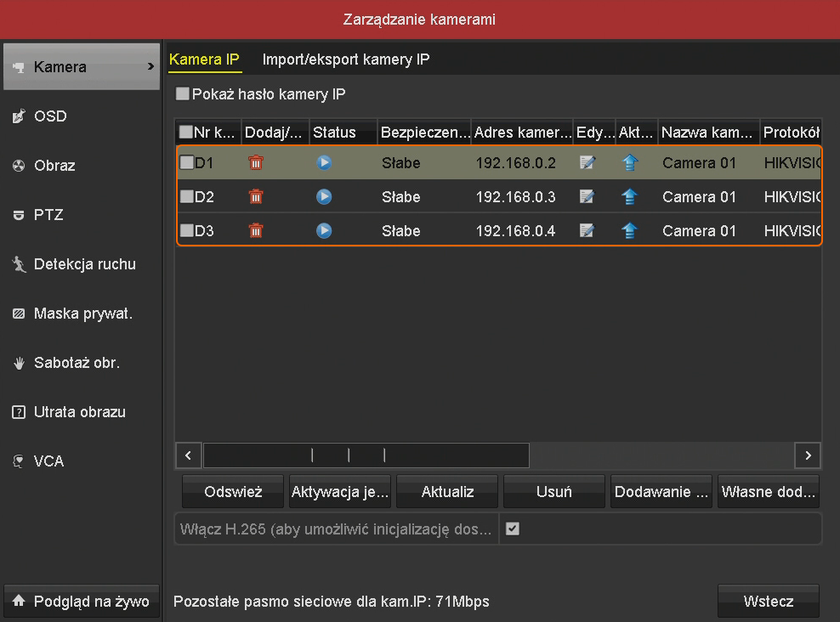Click the play status icon for D1
Image resolution: width=840 pixels, height=622 pixels.
pos(324,162)
